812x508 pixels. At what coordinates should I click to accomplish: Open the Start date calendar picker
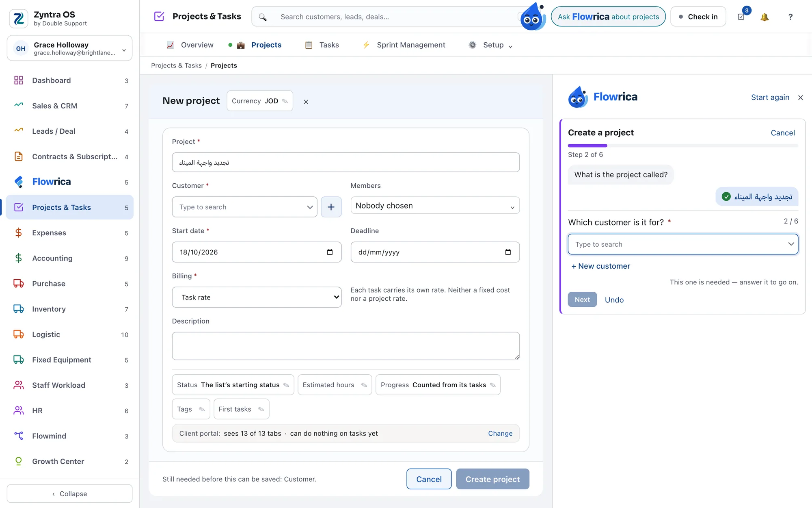point(330,252)
